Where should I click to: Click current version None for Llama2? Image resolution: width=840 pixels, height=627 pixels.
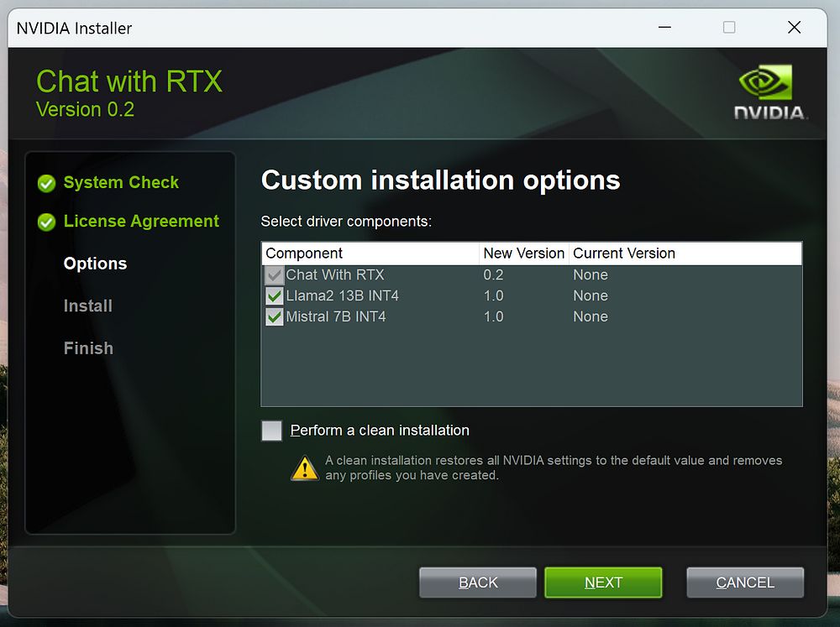591,295
